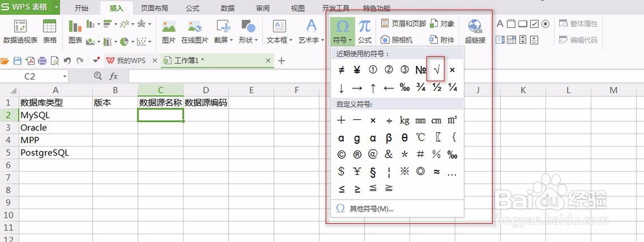Click the print icon
Screen dimensions: 644x242
tap(43, 61)
